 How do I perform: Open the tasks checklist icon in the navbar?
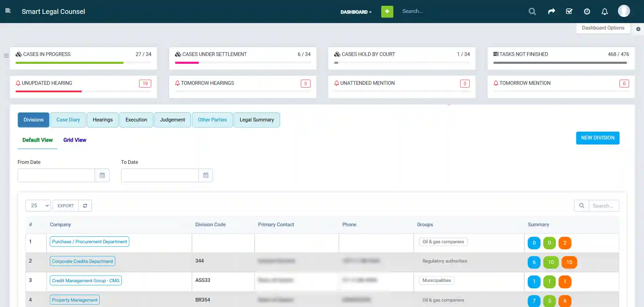point(569,11)
